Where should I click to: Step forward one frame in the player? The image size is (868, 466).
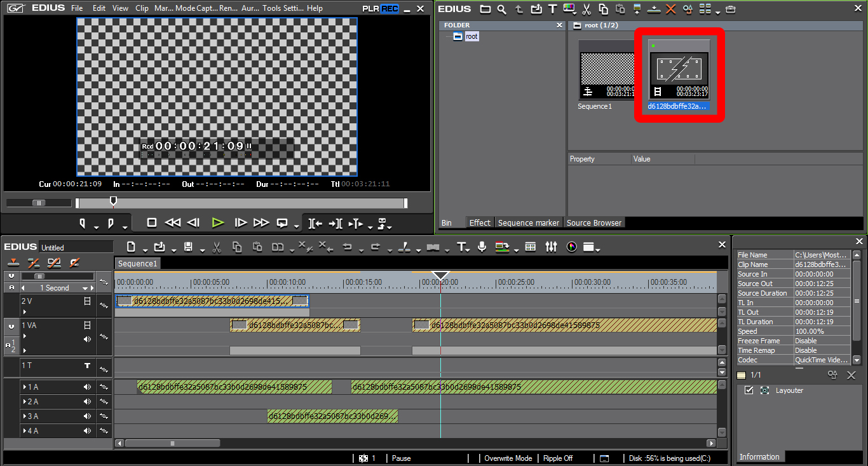tap(241, 223)
